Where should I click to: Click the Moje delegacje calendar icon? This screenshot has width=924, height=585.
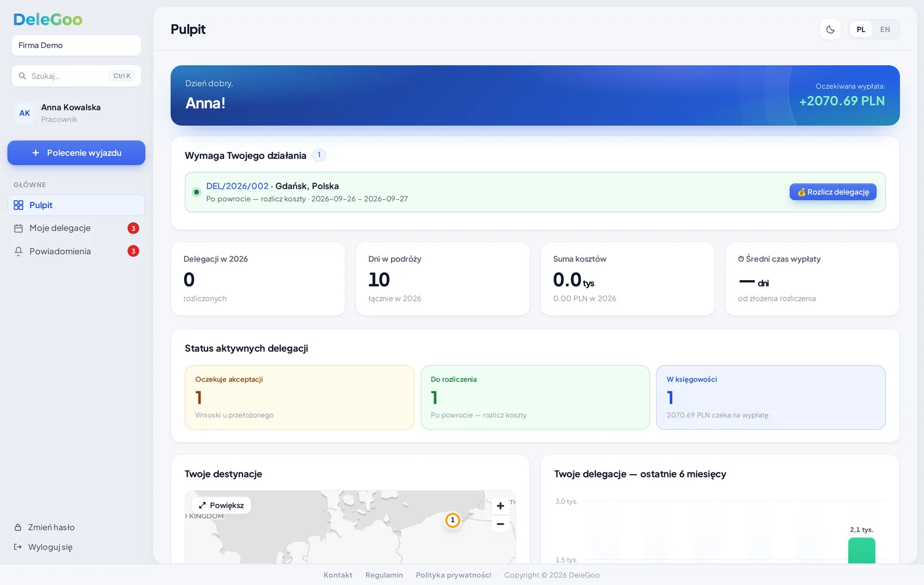tap(18, 228)
